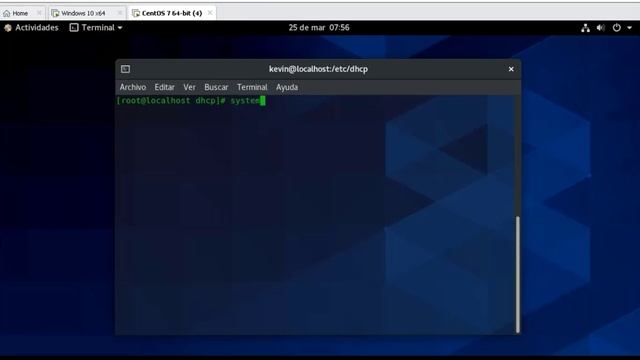Click the power icon in top bar
640x360 pixels.
pos(616,28)
